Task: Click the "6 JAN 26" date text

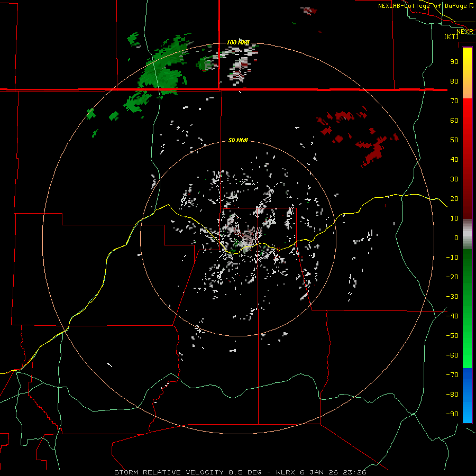Action: point(319,472)
